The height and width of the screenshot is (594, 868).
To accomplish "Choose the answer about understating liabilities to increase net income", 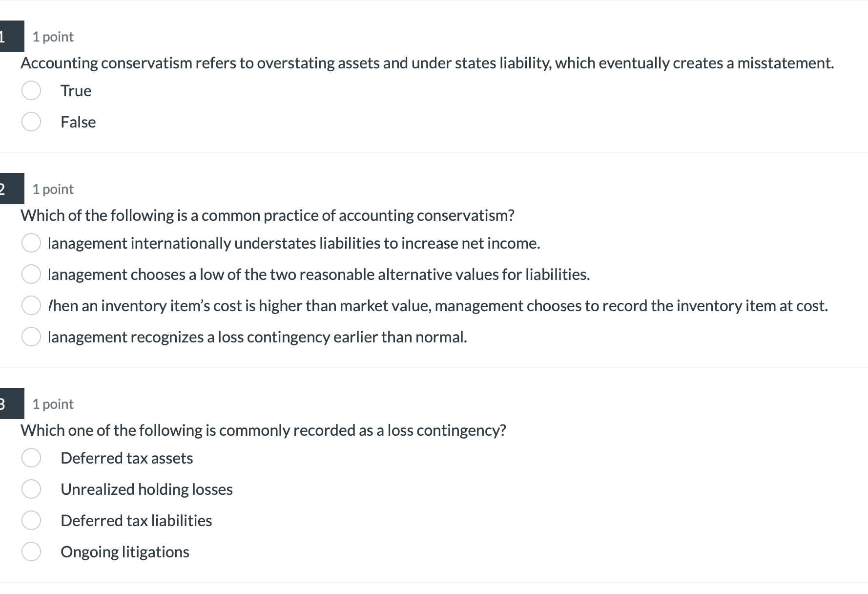I will (31, 243).
